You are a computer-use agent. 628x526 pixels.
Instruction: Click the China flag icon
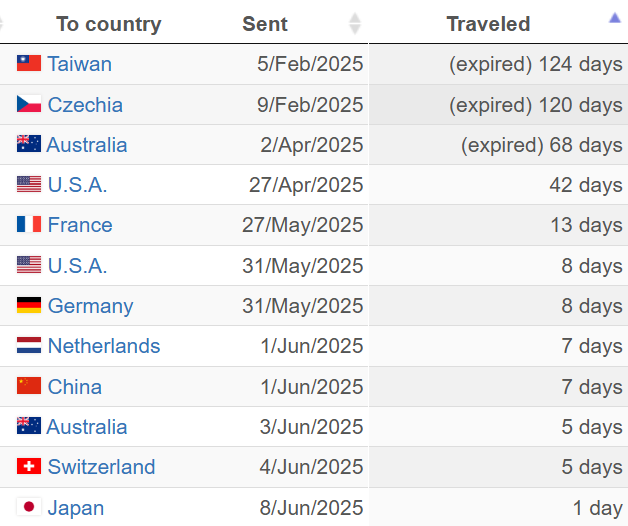(x=29, y=386)
